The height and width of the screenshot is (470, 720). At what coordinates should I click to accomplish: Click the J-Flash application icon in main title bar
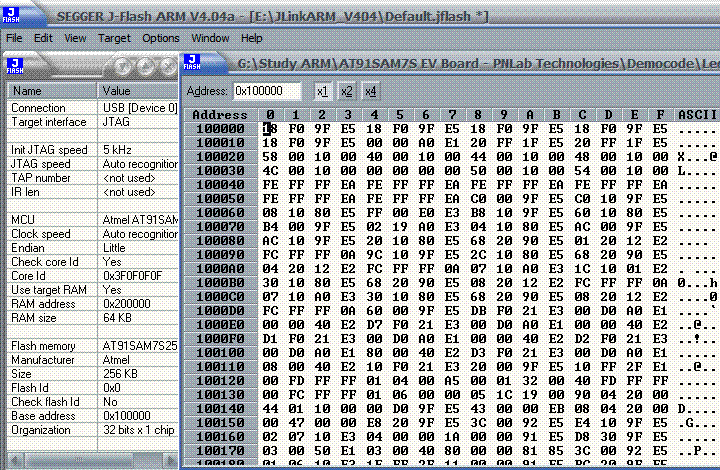pos(11,15)
